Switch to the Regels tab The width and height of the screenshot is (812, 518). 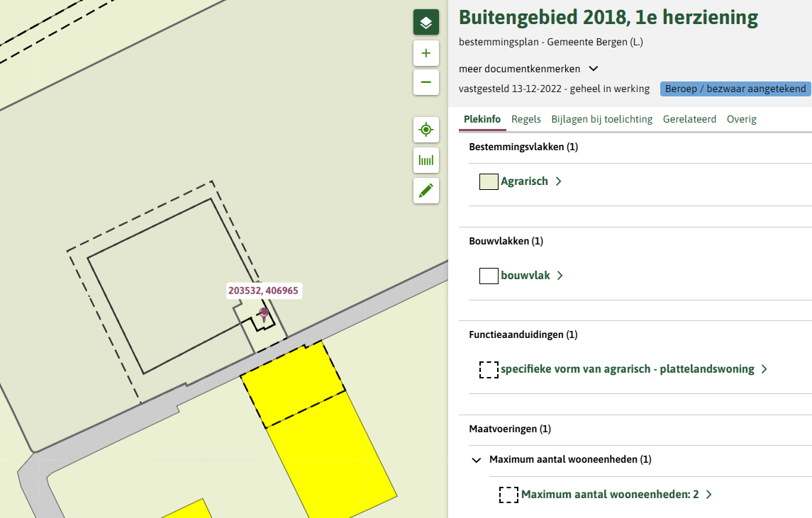[525, 119]
